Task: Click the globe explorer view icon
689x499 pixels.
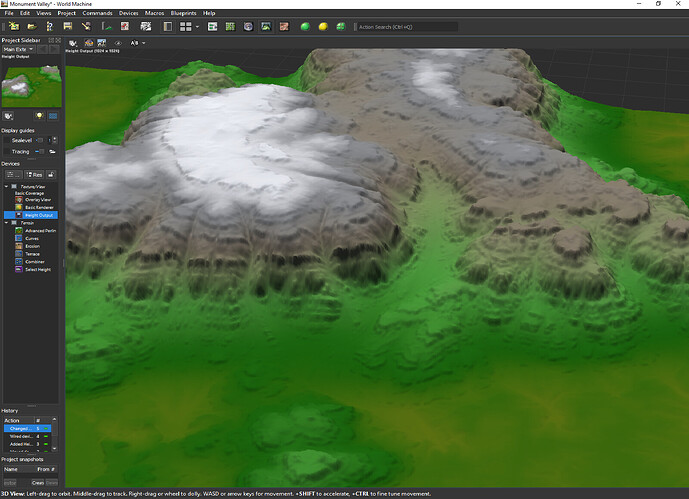Action: tap(248, 27)
